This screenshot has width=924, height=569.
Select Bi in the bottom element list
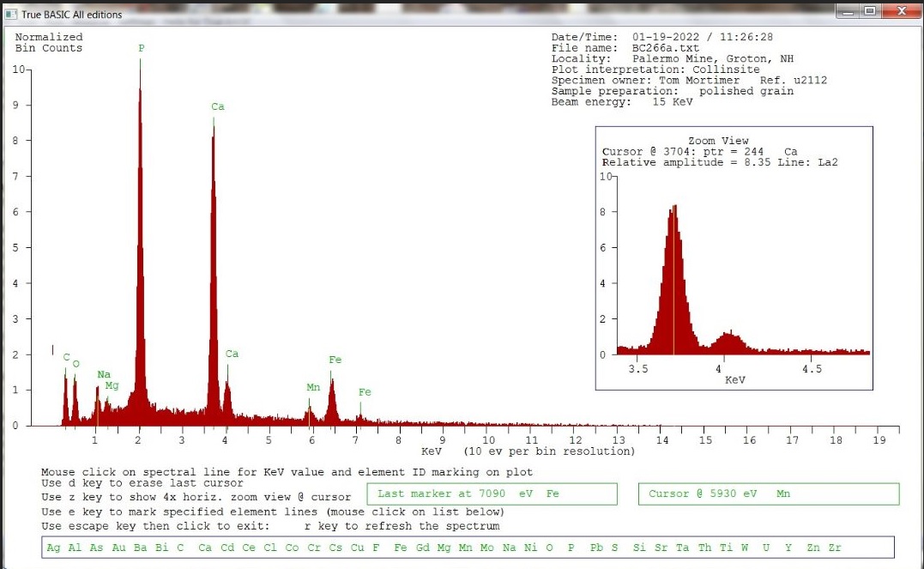[161, 548]
